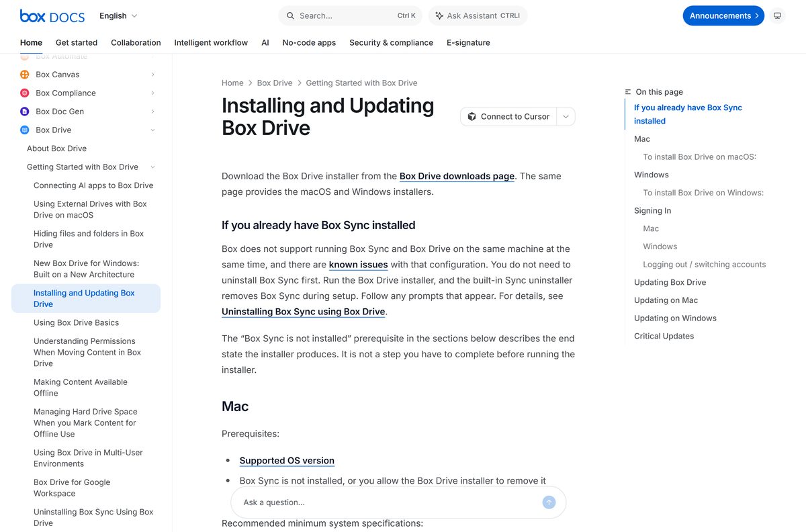Open Uninstalling Box Sync using Box Drive link
Viewport: 806px width, 532px height.
tap(304, 312)
